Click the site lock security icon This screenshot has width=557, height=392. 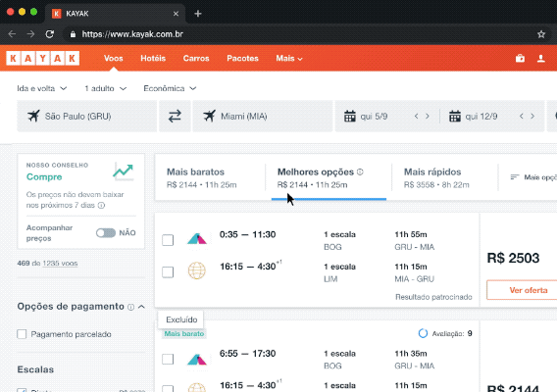[x=73, y=34]
